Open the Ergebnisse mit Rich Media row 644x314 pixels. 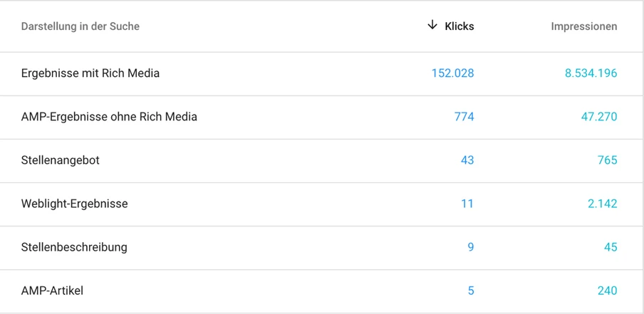90,73
